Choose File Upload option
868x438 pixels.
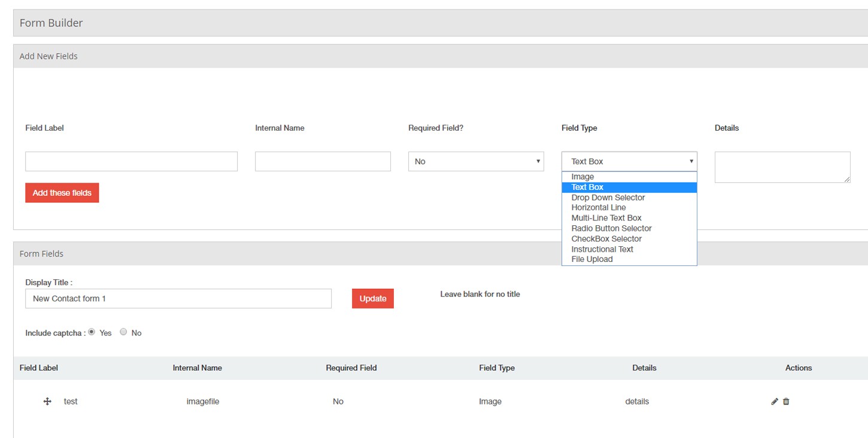[591, 259]
